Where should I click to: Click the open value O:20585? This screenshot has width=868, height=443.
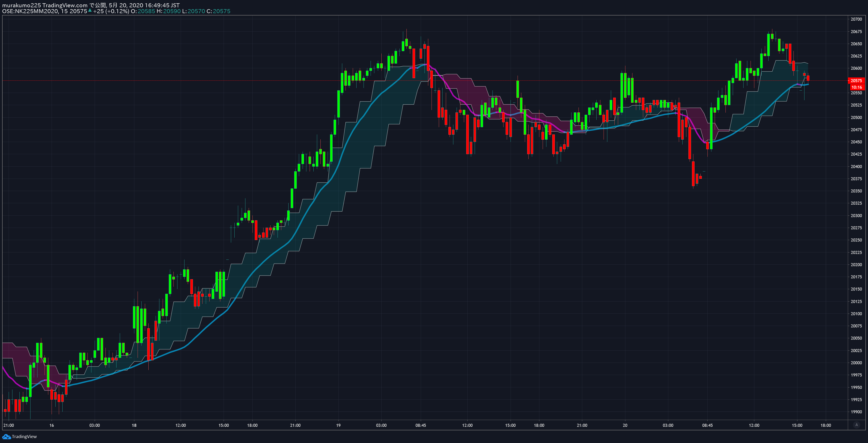(x=143, y=11)
